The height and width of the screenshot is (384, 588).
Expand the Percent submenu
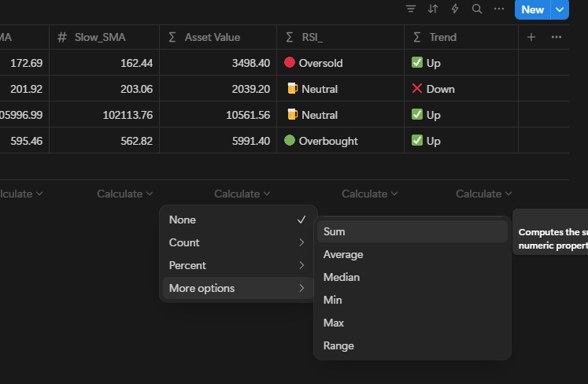[237, 265]
